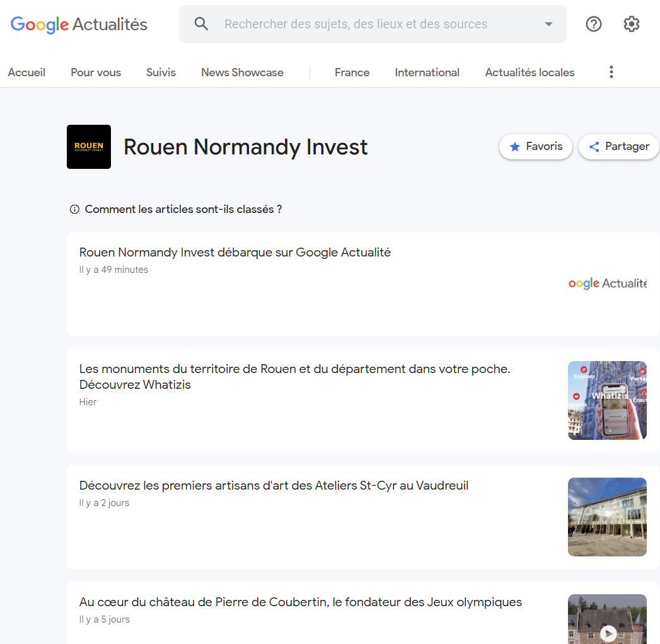Click the Rouen Normandy Invest logo
This screenshot has width=660, height=644.
coord(89,147)
